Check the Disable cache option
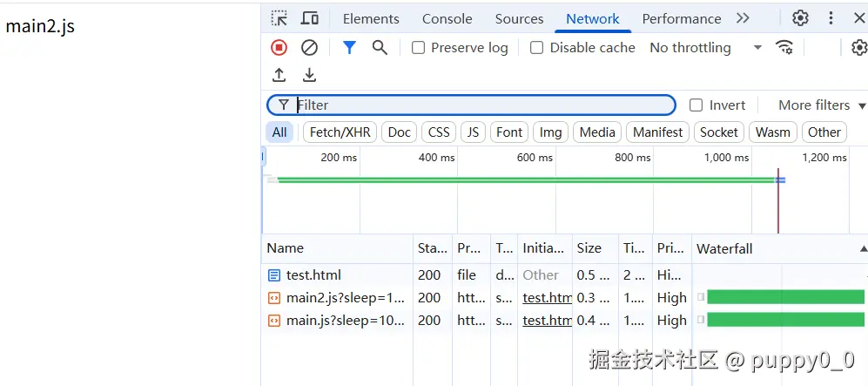868x386 pixels. tap(536, 48)
